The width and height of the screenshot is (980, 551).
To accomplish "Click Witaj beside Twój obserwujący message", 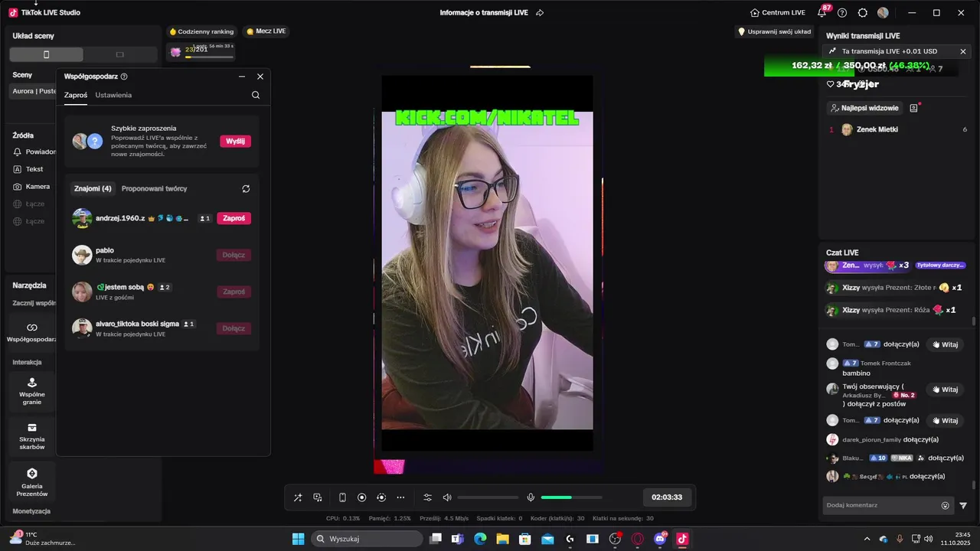I will [x=945, y=390].
